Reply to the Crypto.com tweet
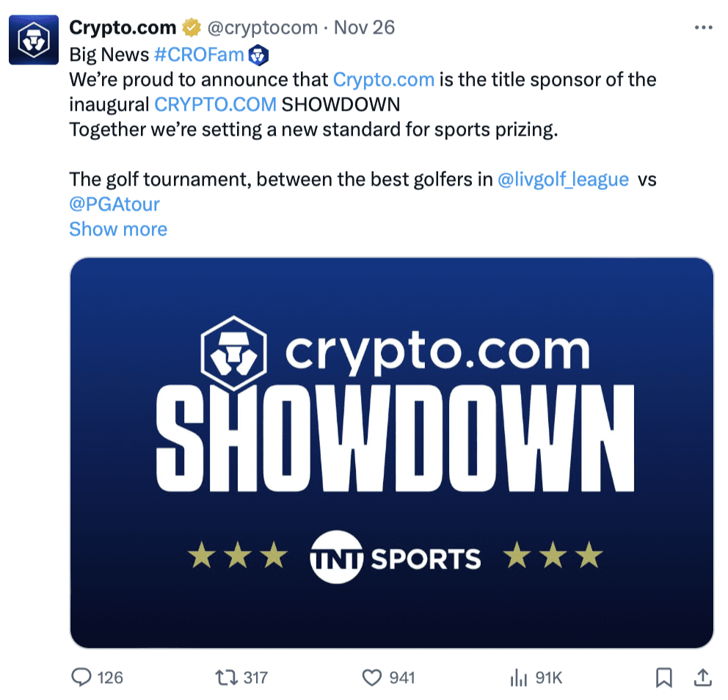The image size is (728, 700). tap(81, 679)
